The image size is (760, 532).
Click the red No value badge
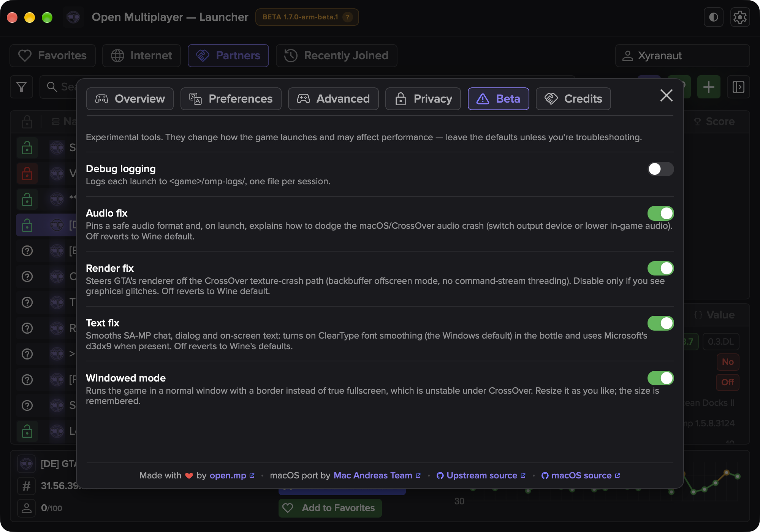(x=728, y=362)
